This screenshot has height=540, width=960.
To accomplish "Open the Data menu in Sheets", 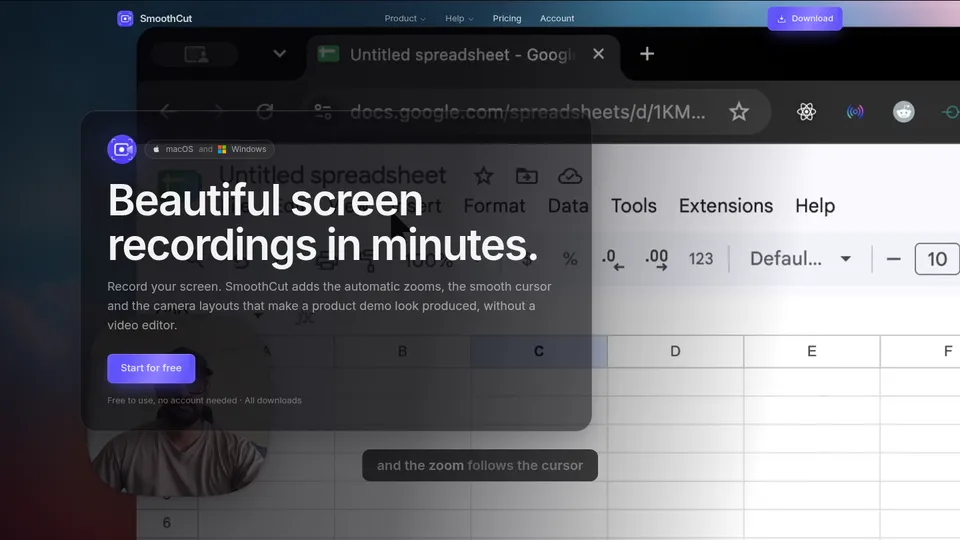I will point(568,206).
